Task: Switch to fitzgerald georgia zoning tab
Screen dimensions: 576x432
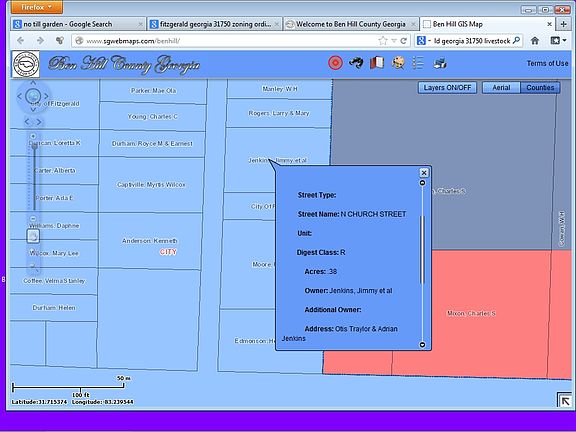Action: [215, 24]
